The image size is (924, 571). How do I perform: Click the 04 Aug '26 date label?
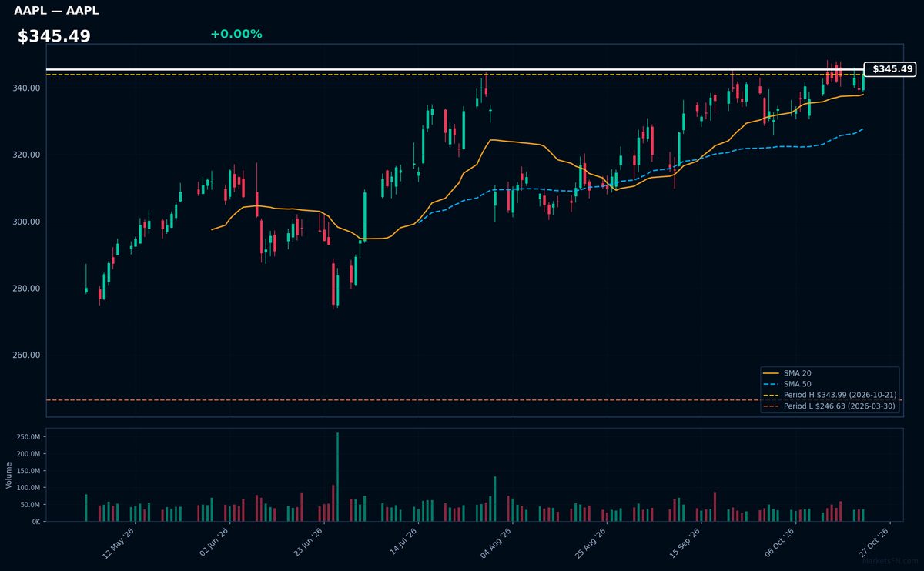(x=497, y=543)
